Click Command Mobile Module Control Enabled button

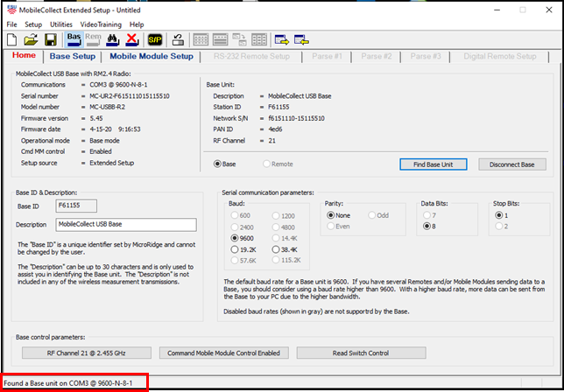[x=223, y=353]
